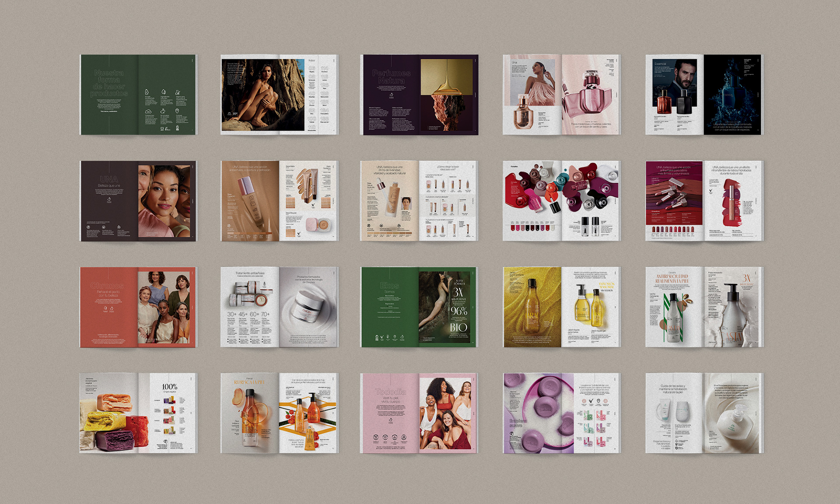The width and height of the screenshot is (840, 504).
Task: Open the '¿Cómo elegir la base' spread
Action: [419, 201]
